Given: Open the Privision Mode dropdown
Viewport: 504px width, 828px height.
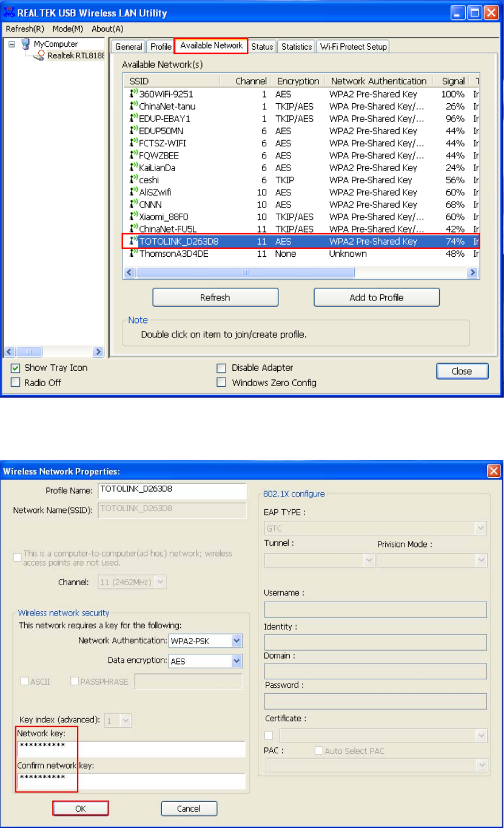Looking at the screenshot, I should [432, 560].
